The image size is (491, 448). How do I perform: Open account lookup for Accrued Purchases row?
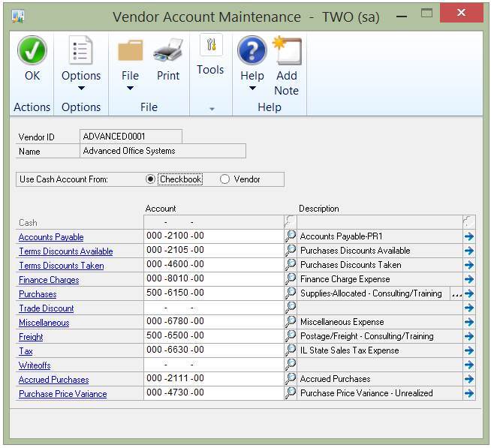pos(291,379)
